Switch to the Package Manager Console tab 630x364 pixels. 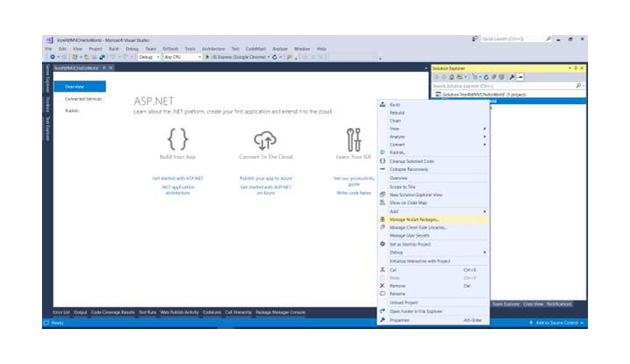click(281, 312)
